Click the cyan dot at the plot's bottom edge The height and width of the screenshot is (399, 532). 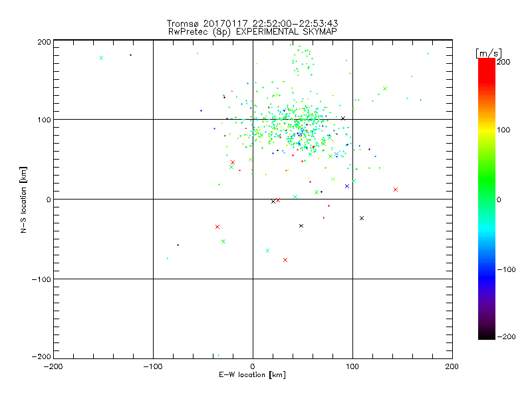click(219, 356)
